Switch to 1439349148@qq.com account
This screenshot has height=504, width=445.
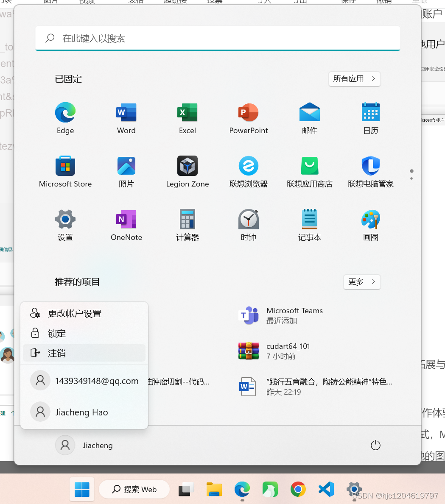84,381
